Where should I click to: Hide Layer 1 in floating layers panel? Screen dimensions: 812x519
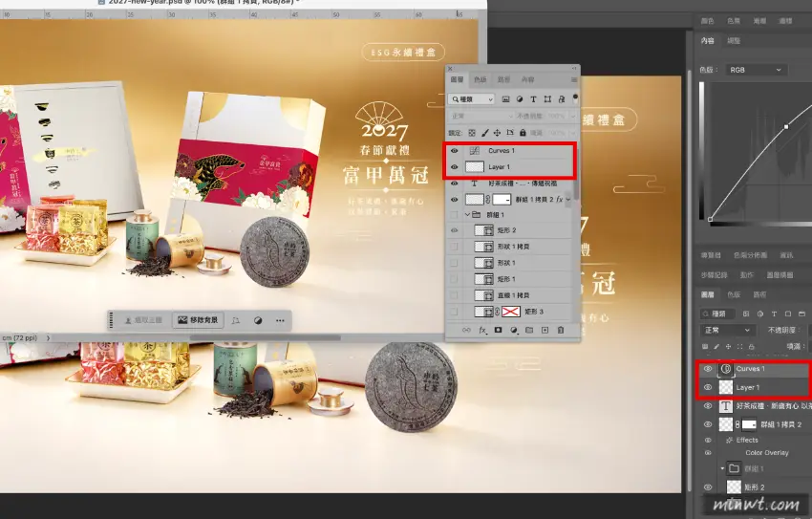(x=454, y=166)
